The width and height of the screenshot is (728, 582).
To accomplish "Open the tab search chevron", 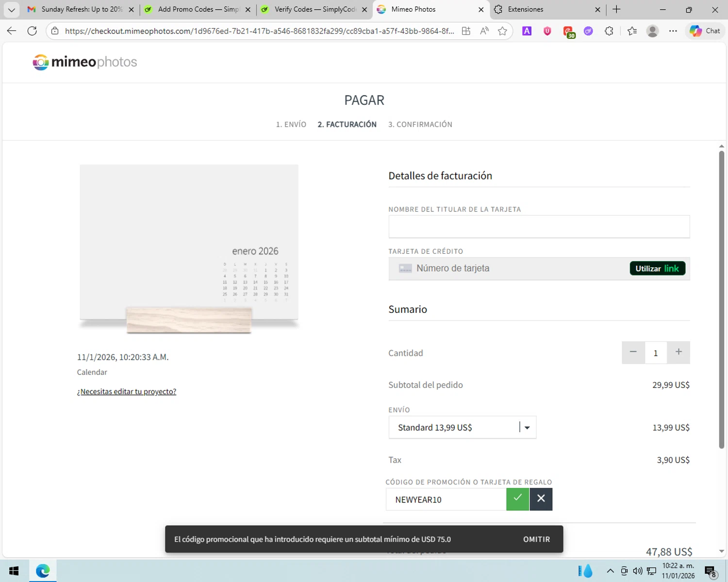I will (11, 10).
